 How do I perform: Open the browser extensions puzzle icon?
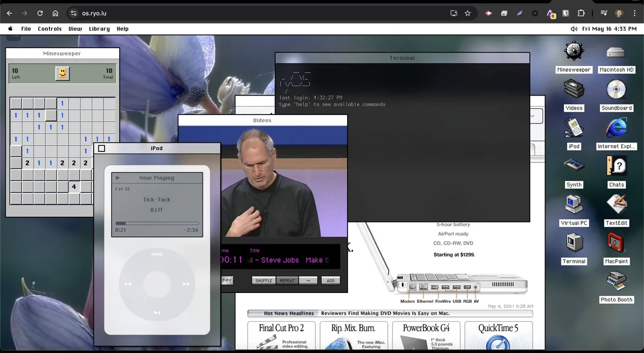tap(581, 13)
